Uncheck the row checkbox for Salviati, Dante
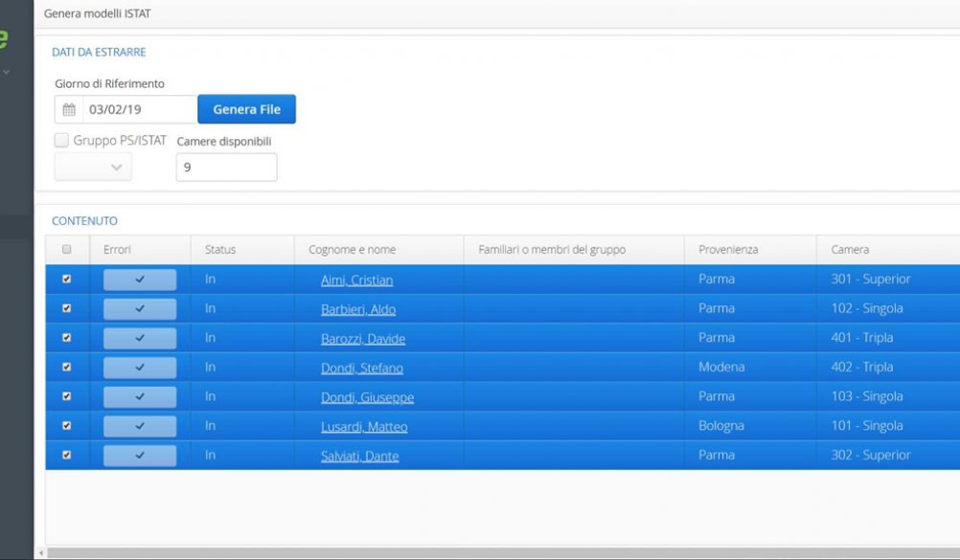Viewport: 960px width, 560px height. coord(66,456)
